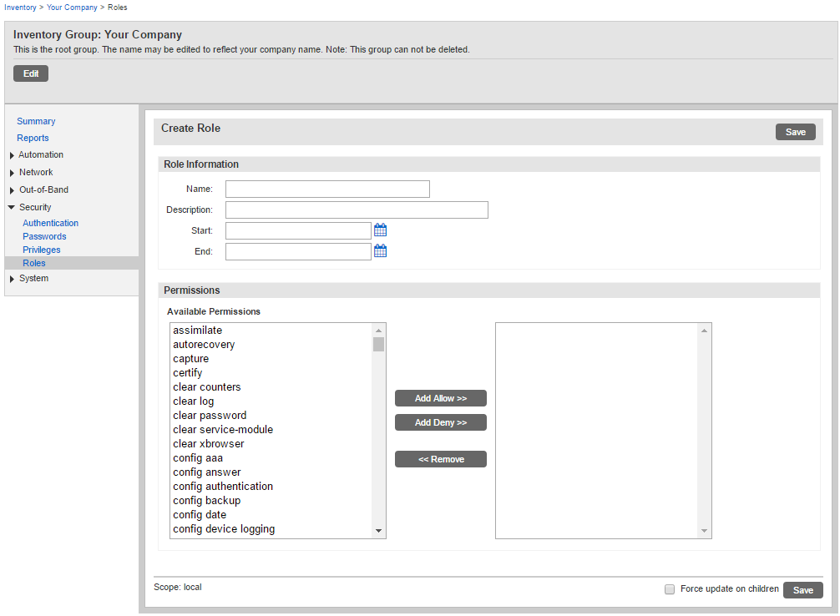This screenshot has width=840, height=616.
Task: Click the Remove button
Action: tap(440, 459)
